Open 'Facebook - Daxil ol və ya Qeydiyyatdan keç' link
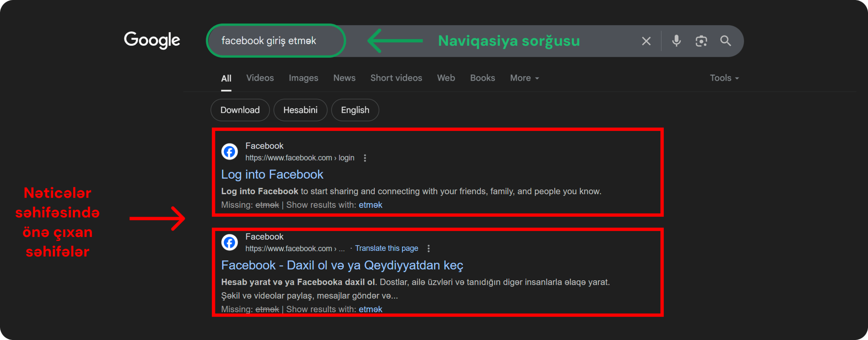Viewport: 868px width, 340px height. pos(342,265)
